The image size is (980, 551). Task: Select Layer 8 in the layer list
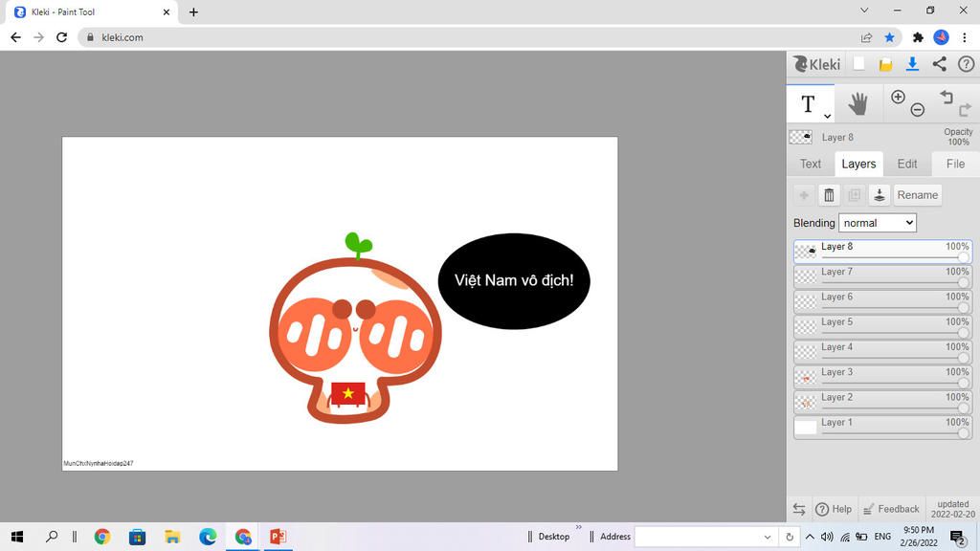click(x=883, y=252)
